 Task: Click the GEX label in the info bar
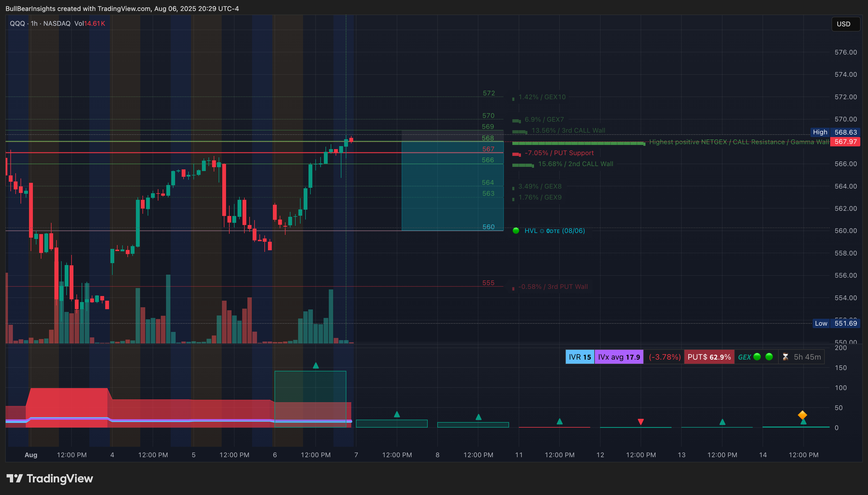click(x=744, y=357)
